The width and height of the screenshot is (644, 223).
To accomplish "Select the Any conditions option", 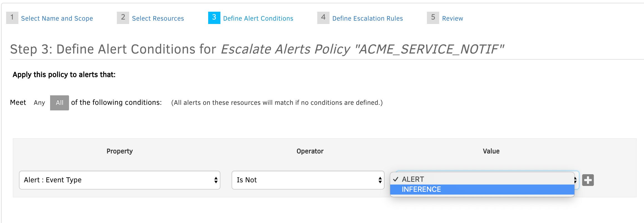I will coord(39,103).
